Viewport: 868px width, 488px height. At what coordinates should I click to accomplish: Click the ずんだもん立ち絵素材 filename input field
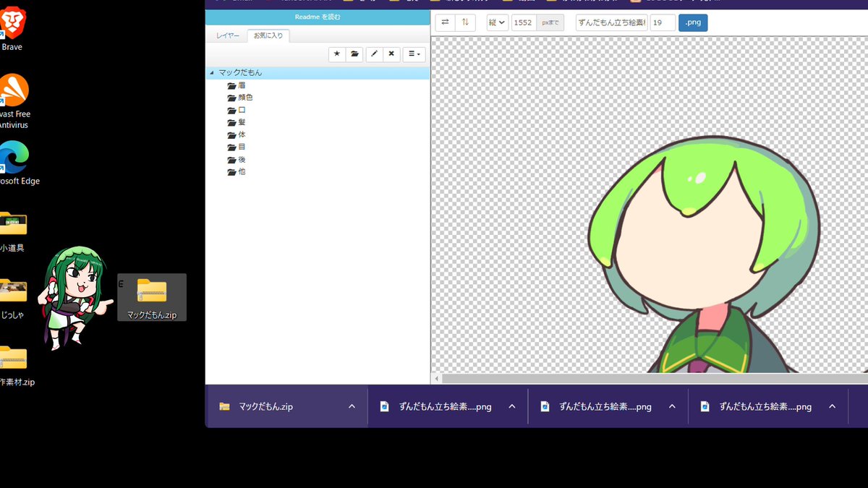[x=611, y=22]
